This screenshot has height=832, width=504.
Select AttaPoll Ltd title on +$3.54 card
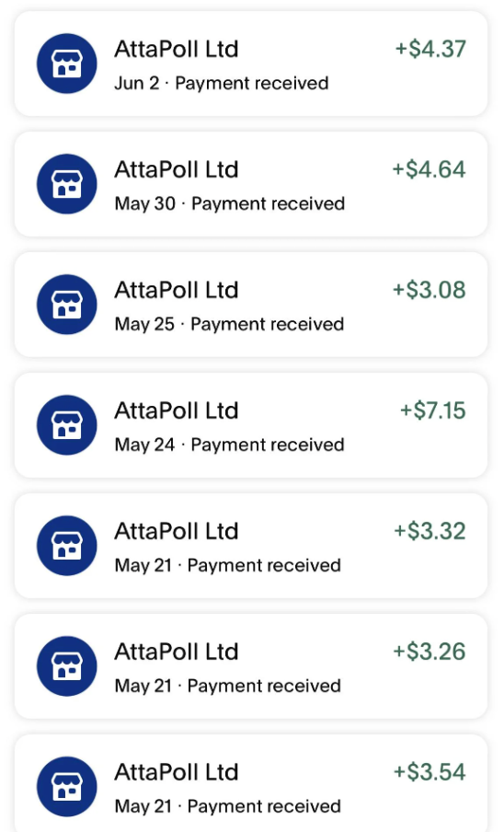point(177,772)
